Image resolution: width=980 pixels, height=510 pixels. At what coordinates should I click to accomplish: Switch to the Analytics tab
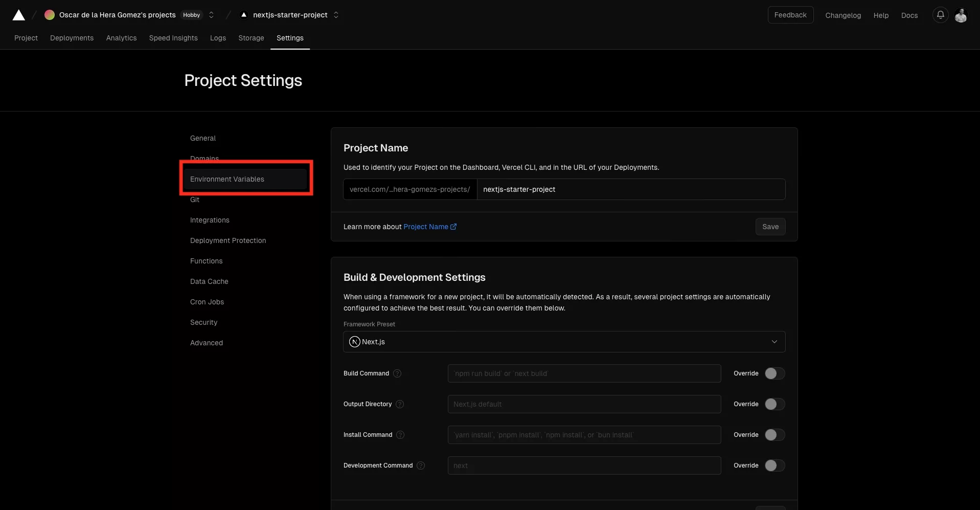(x=121, y=38)
